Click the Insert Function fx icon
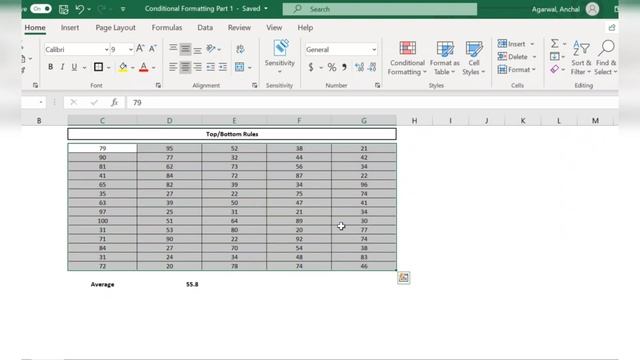640x360 pixels. [x=114, y=102]
